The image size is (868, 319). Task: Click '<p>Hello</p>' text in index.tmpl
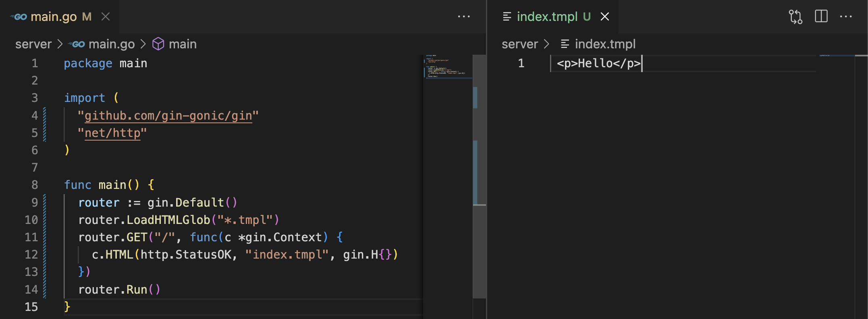599,63
